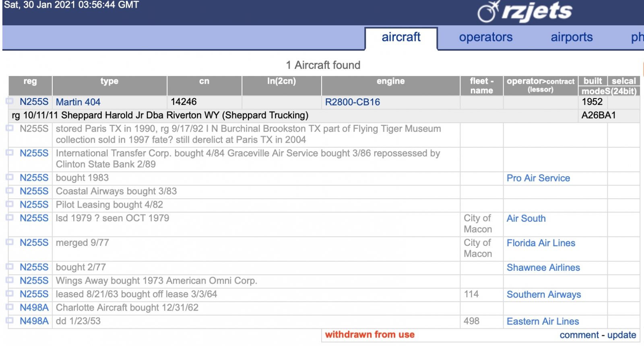644x346 pixels.
Task: Click the icon on the 'bought 1983' row
Action: pyautogui.click(x=10, y=177)
